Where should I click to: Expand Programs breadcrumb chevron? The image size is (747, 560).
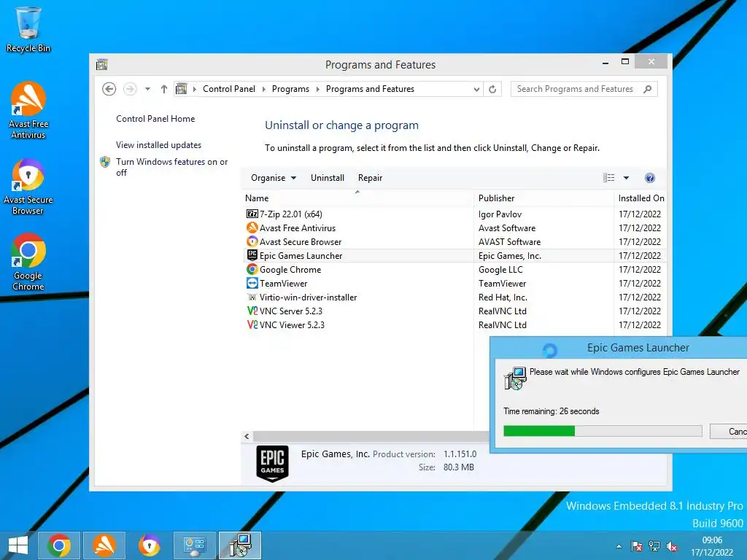[x=318, y=89]
